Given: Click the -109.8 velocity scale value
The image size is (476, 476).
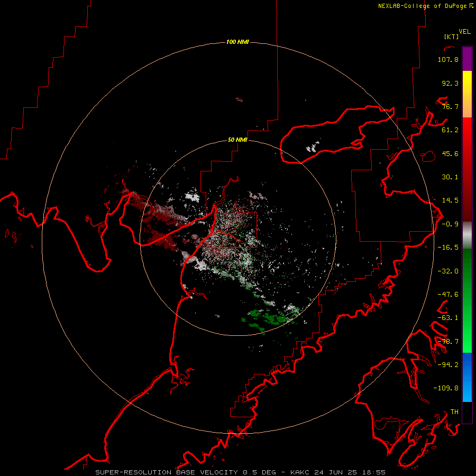Looking at the screenshot, I should click(x=446, y=388).
